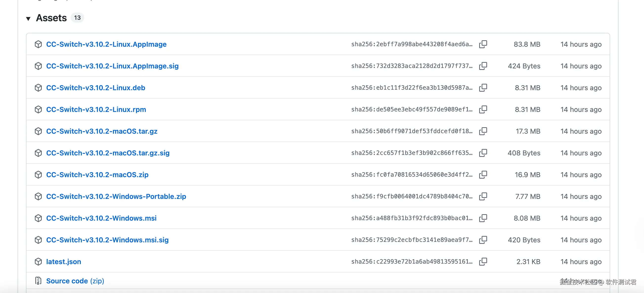Copy checksum of Windows-Portable.zip
This screenshot has height=293, width=644.
pos(483,196)
